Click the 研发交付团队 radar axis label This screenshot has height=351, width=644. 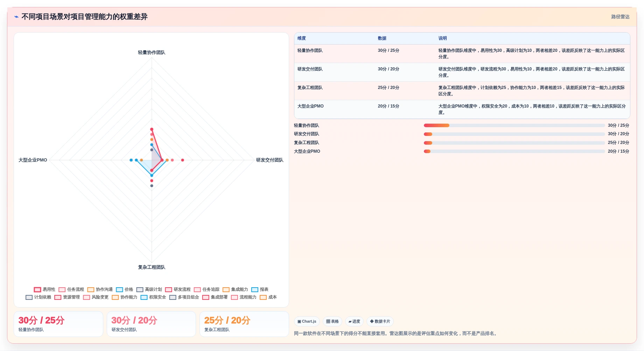click(x=269, y=160)
